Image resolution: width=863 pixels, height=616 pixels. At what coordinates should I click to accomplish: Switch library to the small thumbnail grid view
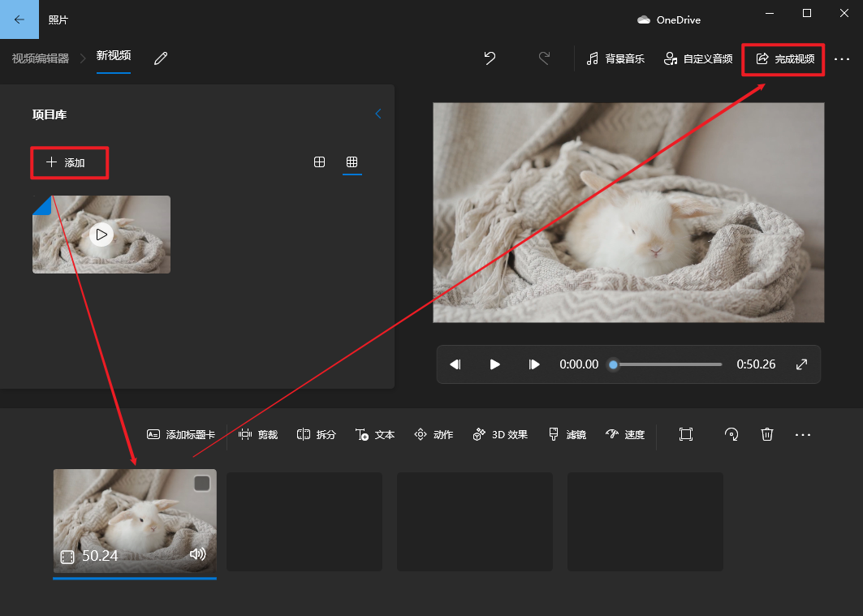[x=352, y=162]
